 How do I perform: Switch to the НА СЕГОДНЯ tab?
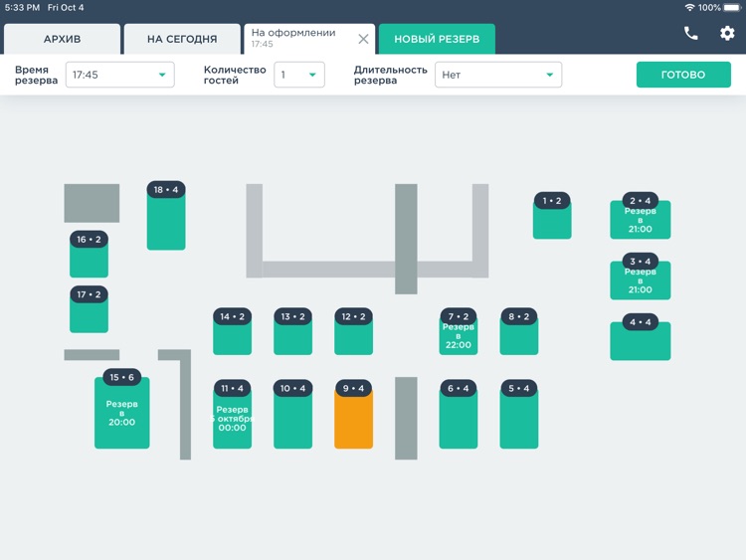[182, 39]
